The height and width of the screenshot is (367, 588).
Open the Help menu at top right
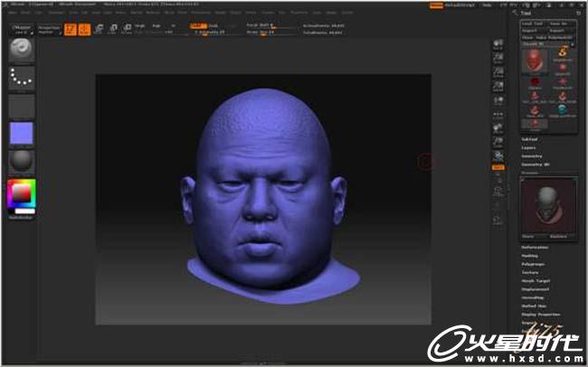(487, 5)
